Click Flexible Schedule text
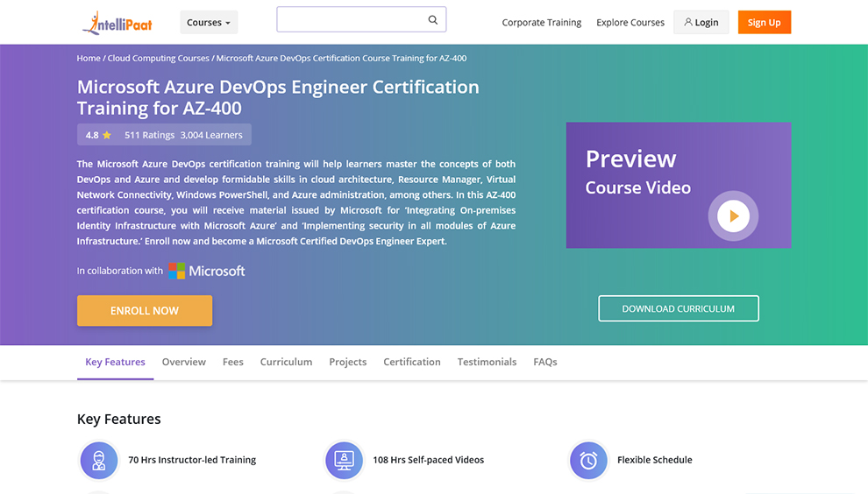 pos(654,460)
